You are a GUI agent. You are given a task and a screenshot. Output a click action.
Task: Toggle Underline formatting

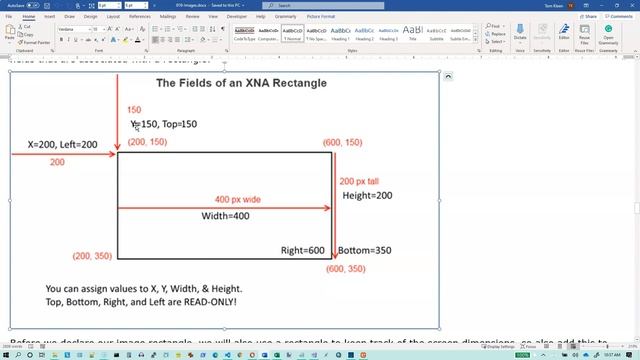(x=76, y=40)
